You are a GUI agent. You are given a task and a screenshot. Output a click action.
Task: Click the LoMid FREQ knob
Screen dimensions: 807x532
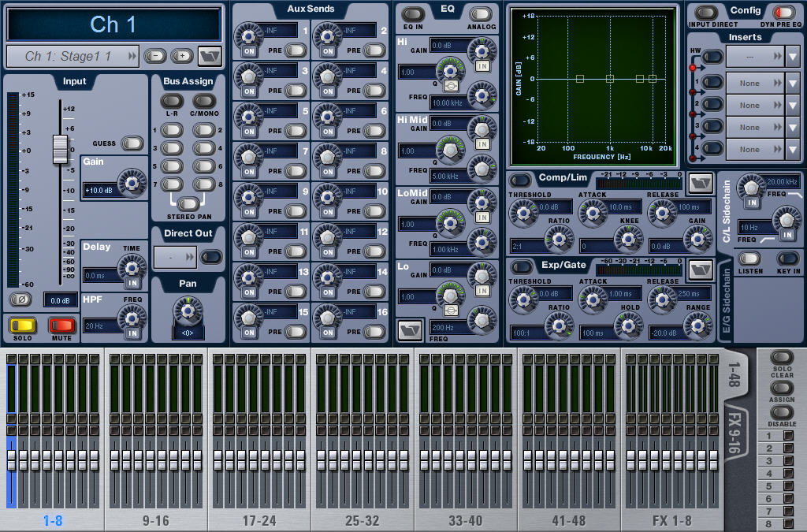[x=482, y=241]
